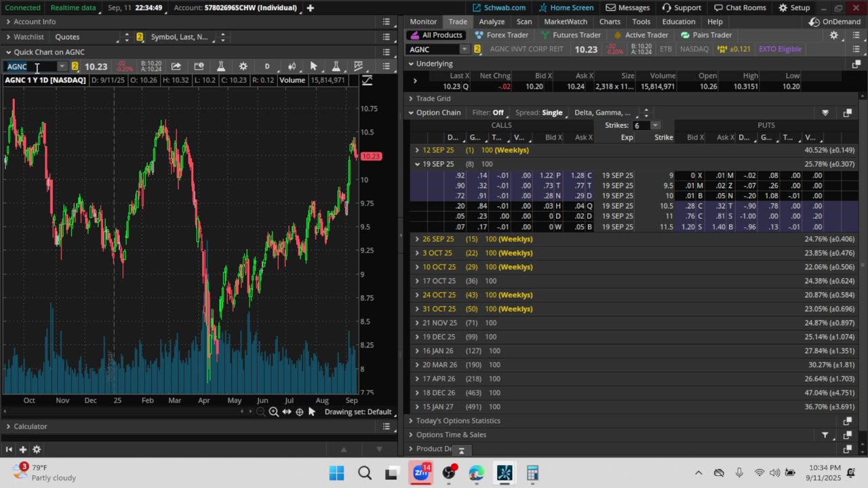Change chart candlestick style icon
Screen dimensions: 868x488
click(x=292, y=66)
